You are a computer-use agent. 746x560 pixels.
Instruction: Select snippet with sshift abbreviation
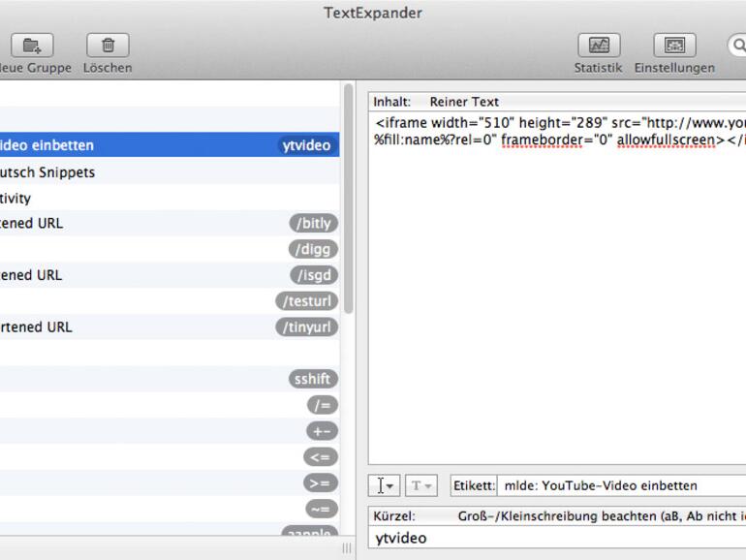pos(170,379)
